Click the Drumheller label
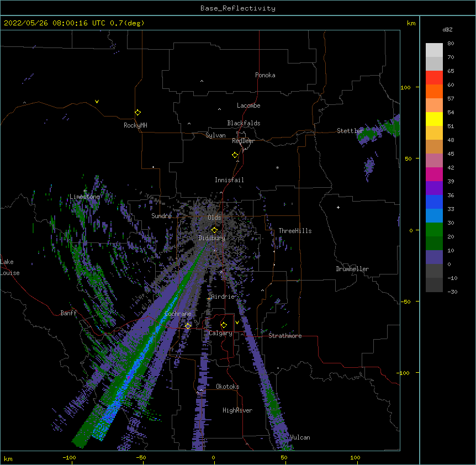This screenshot has width=476, height=465. click(x=352, y=269)
